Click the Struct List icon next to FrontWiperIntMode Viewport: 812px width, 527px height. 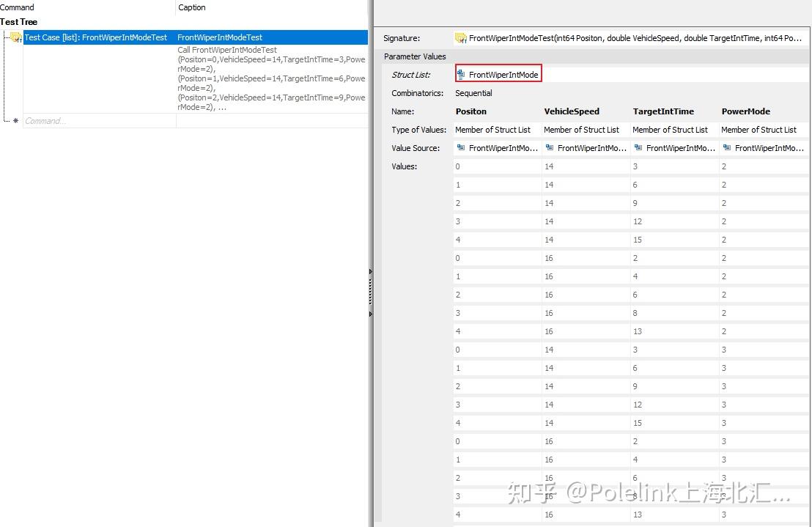tap(462, 74)
